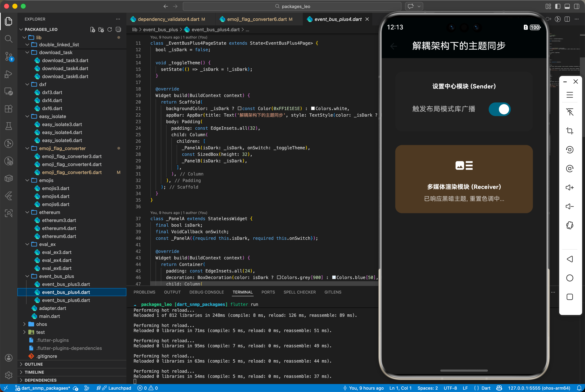
Task: Open the Search view in activity bar
Action: [9, 39]
